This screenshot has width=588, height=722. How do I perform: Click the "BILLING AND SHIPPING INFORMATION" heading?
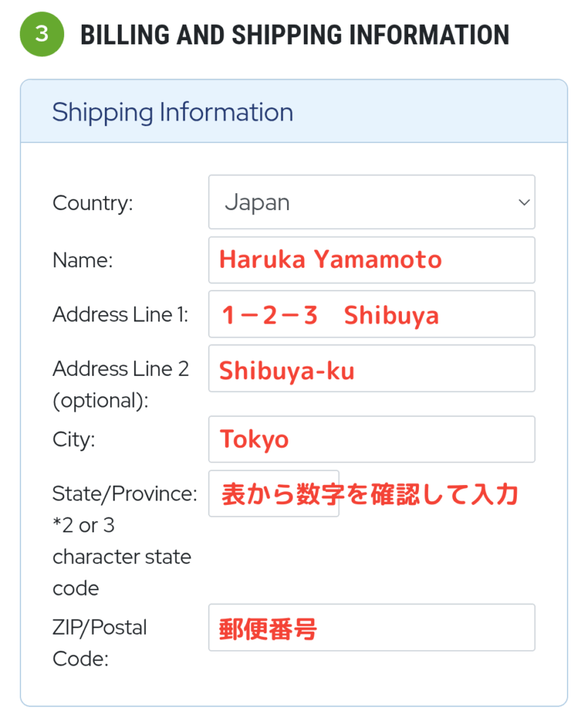pos(295,35)
